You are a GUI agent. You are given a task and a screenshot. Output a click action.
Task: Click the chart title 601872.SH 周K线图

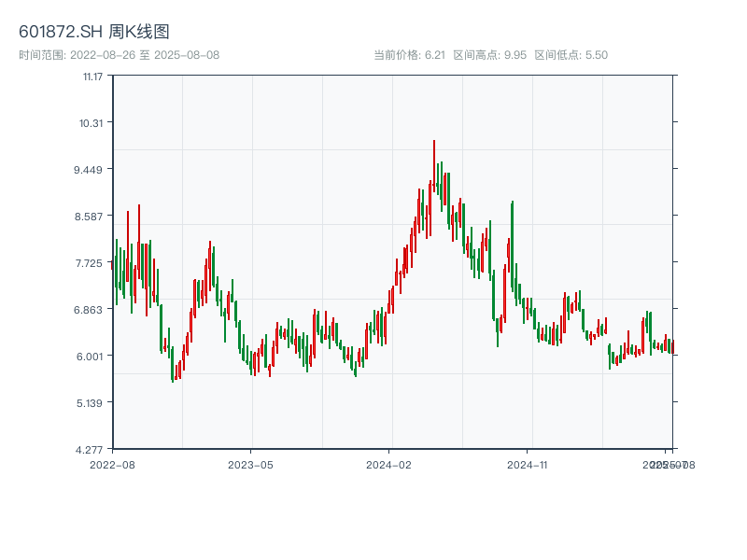(94, 32)
